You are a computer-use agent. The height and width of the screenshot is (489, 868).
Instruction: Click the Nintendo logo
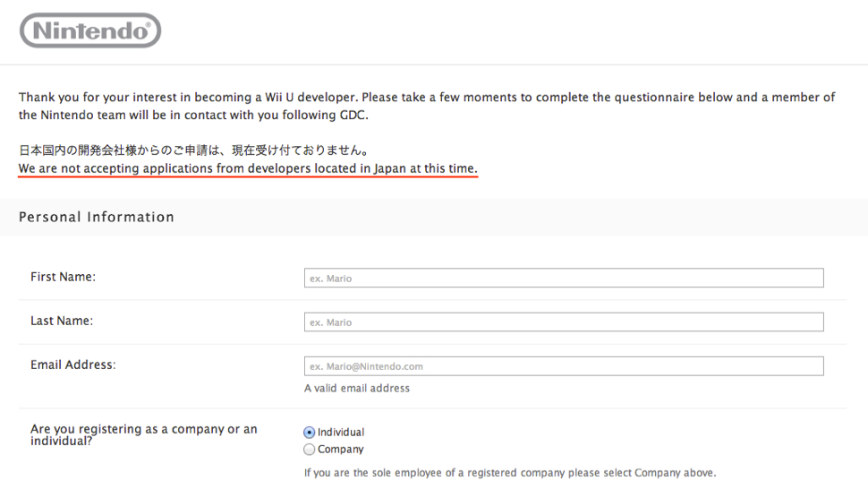[x=90, y=30]
